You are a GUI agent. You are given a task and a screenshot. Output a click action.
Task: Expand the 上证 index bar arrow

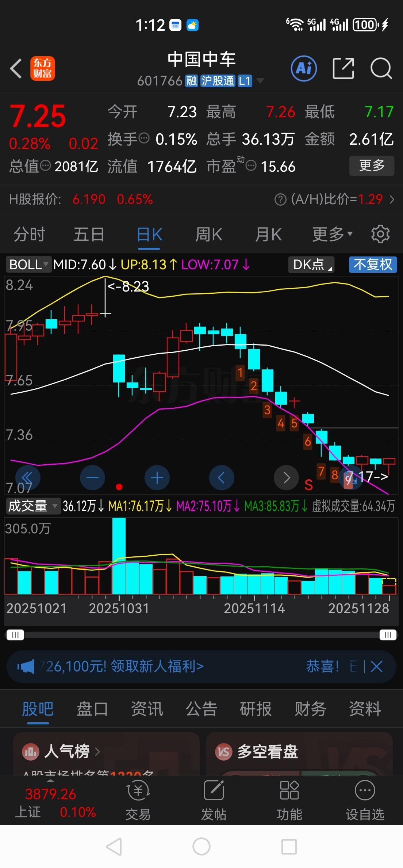click(x=50, y=780)
